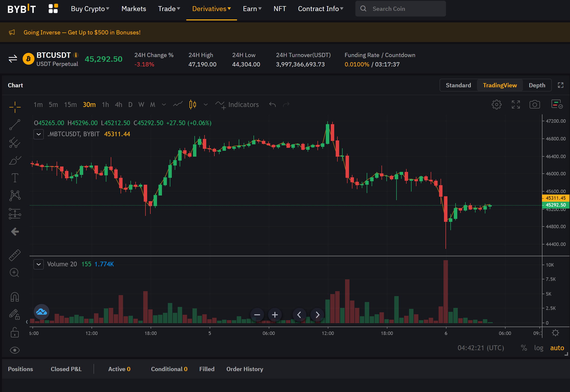Click the Search Coin input field

400,9
